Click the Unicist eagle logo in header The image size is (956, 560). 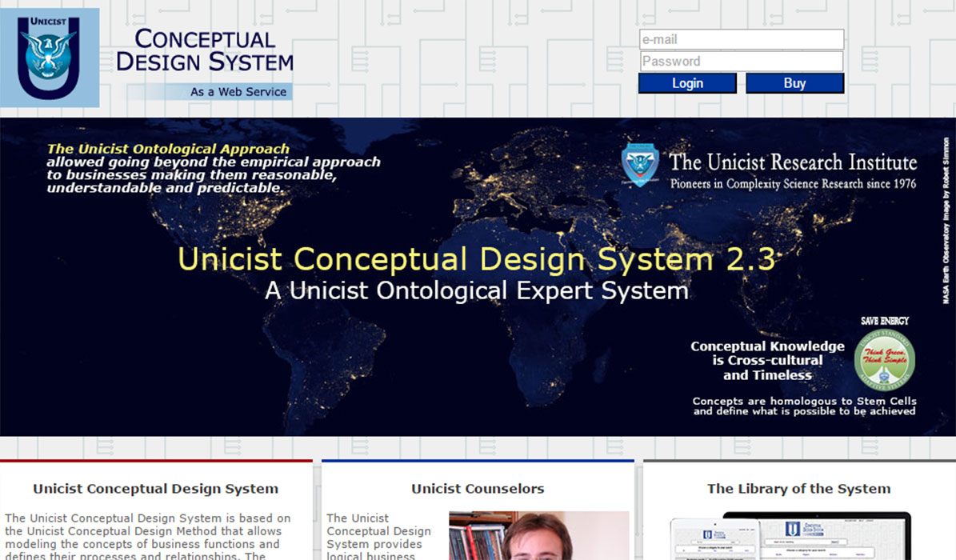pyautogui.click(x=49, y=58)
